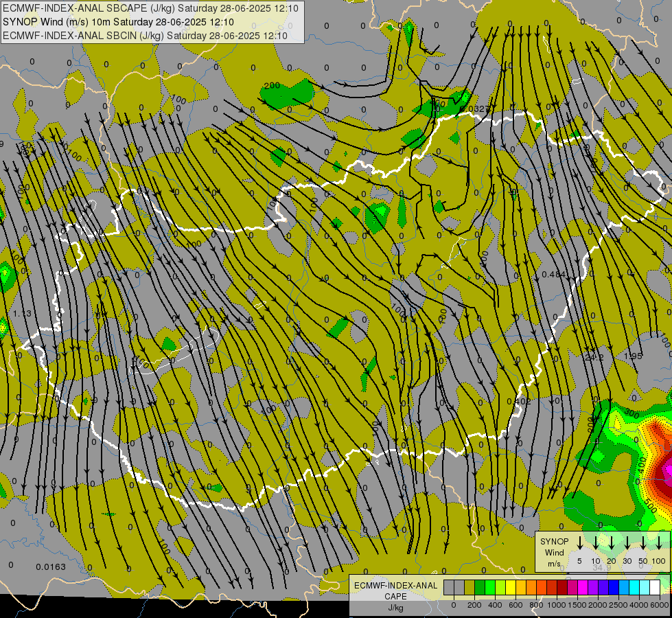This screenshot has width=672, height=618.
Task: Pick the white swatch at legend end
Action: coord(655,587)
